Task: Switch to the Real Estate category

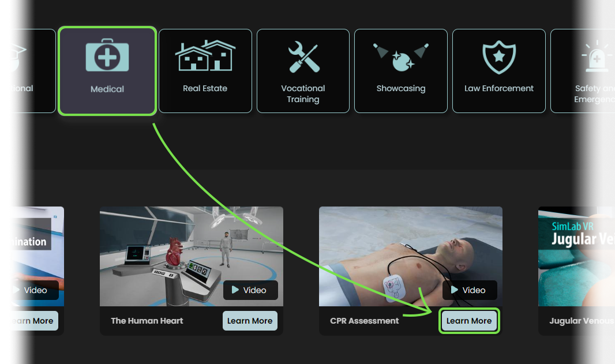Action: (205, 71)
